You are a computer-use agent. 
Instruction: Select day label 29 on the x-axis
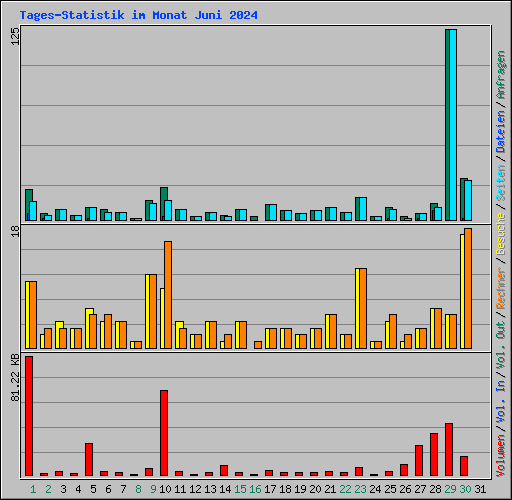pos(450,489)
